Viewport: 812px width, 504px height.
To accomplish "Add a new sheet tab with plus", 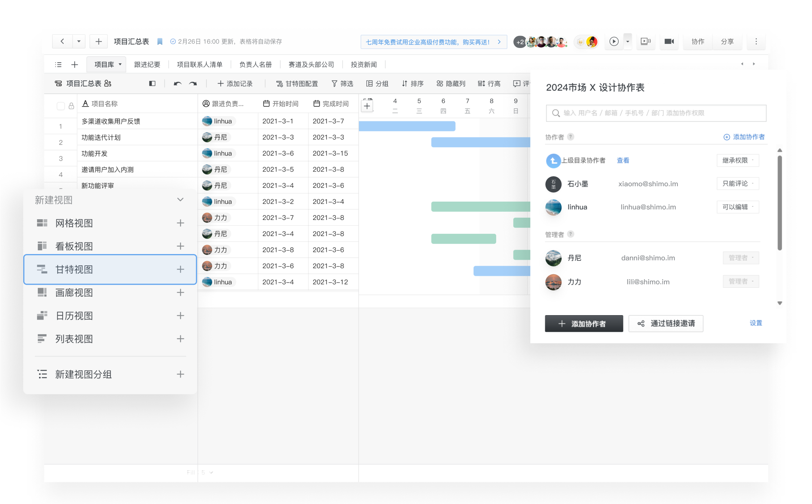I will 75,64.
